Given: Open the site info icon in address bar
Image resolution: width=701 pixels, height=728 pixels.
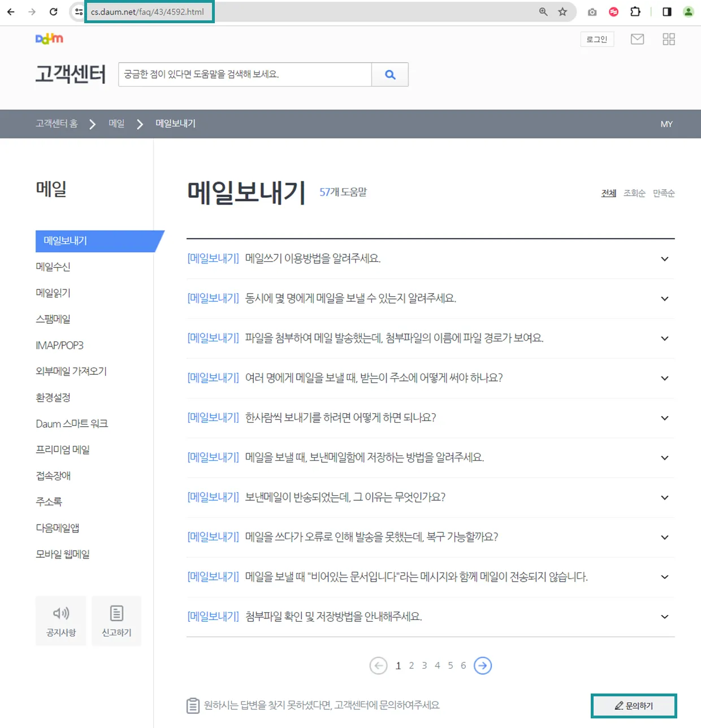Looking at the screenshot, I should [x=79, y=12].
